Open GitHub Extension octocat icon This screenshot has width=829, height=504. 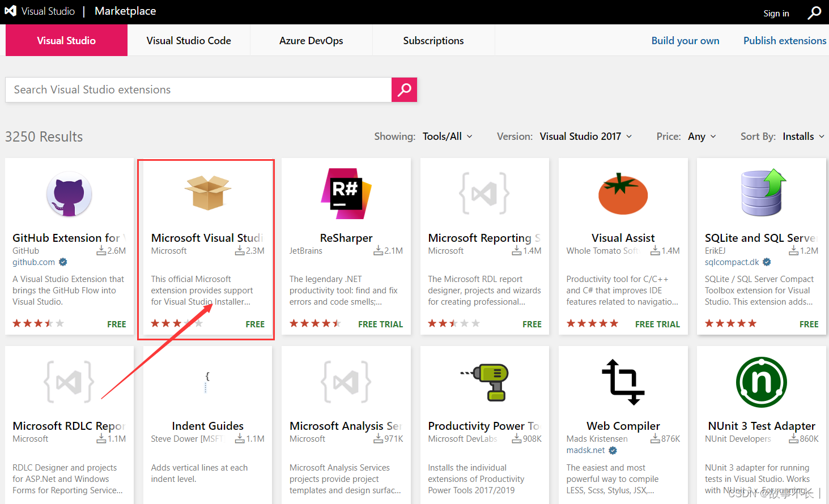point(69,194)
